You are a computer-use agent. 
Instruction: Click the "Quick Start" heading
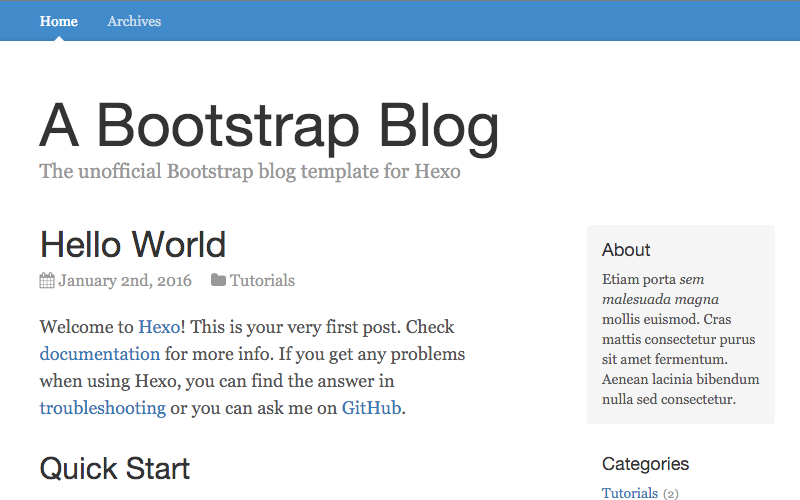pyautogui.click(x=115, y=468)
